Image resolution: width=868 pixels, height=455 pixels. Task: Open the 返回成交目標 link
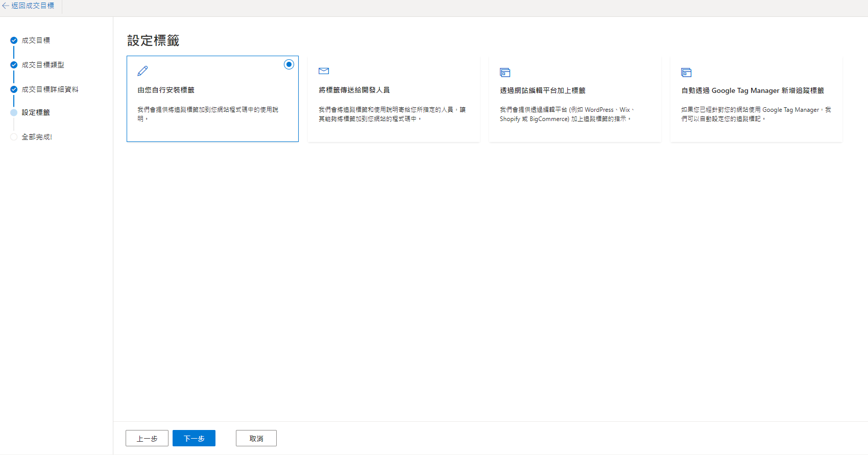(33, 6)
